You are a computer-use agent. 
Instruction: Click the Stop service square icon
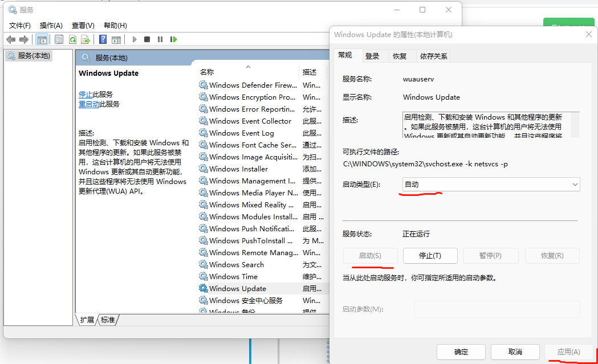(147, 39)
